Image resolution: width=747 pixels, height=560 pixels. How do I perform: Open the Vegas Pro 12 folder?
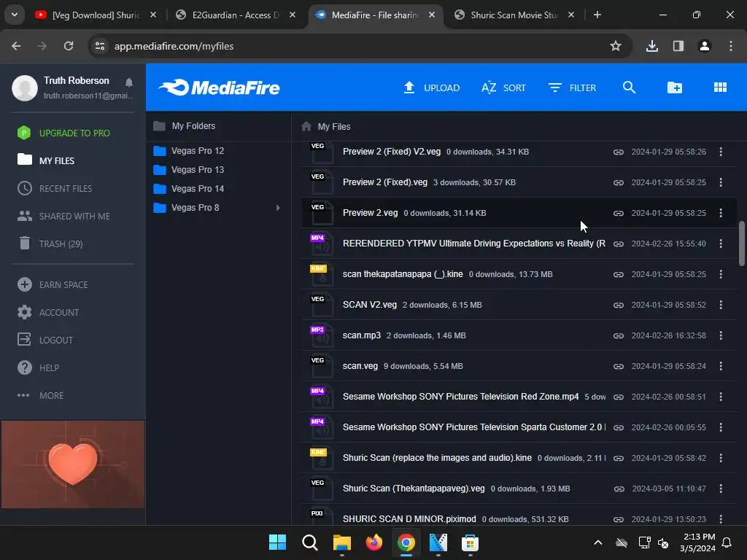(189, 150)
